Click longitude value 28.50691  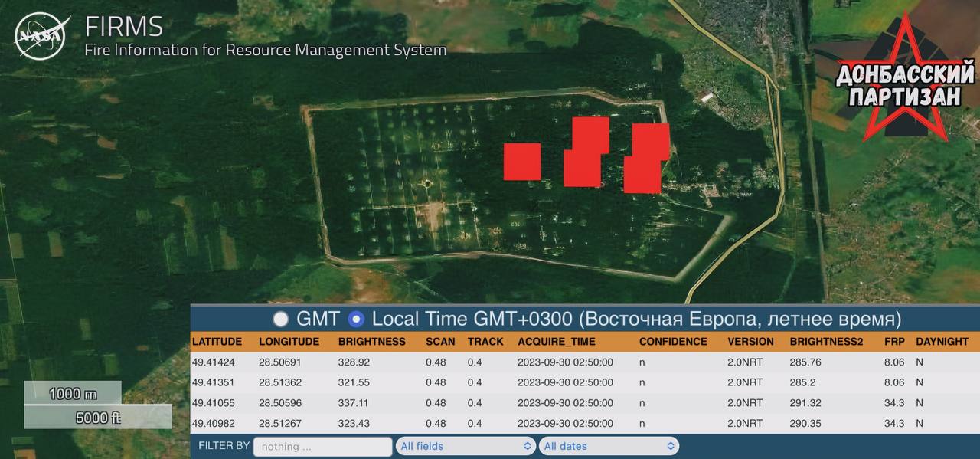tap(280, 362)
